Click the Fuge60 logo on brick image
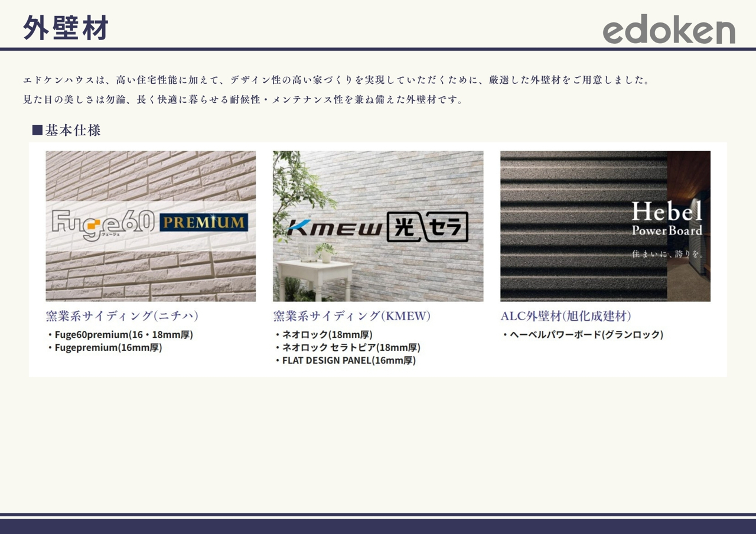This screenshot has width=756, height=534. [x=103, y=224]
